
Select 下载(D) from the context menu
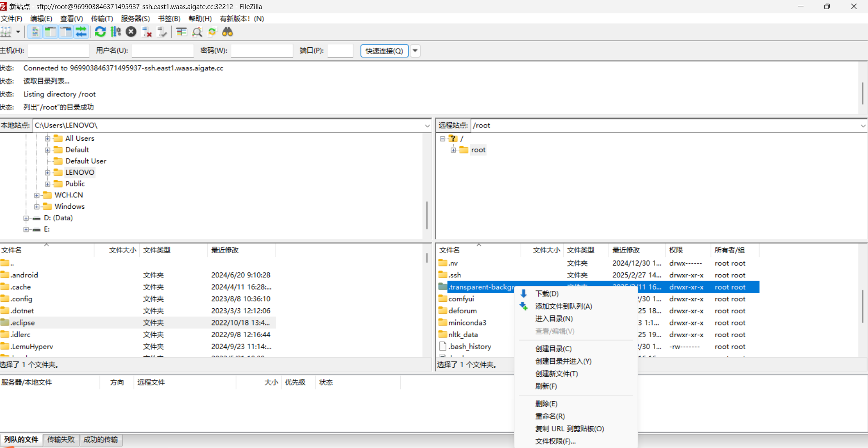click(x=547, y=294)
